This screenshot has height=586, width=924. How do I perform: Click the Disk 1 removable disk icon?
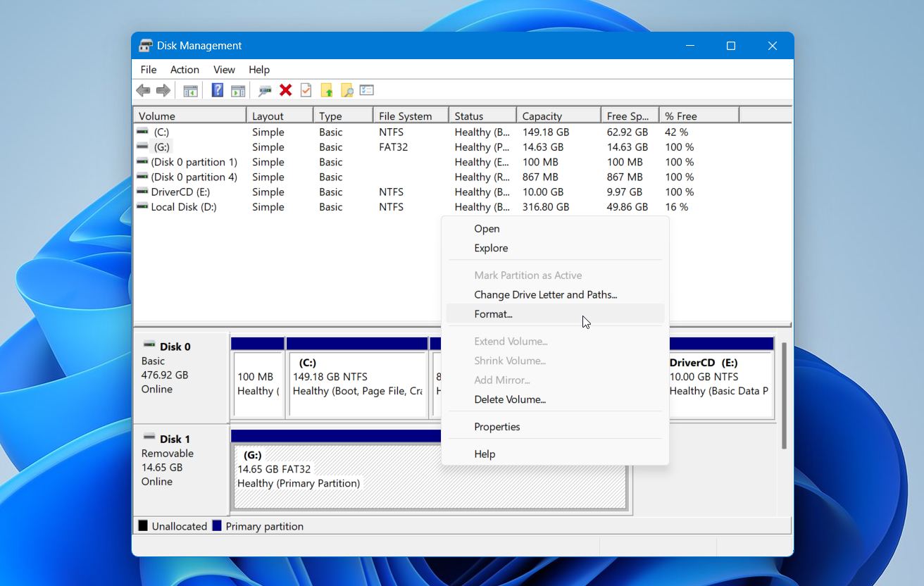tap(149, 437)
